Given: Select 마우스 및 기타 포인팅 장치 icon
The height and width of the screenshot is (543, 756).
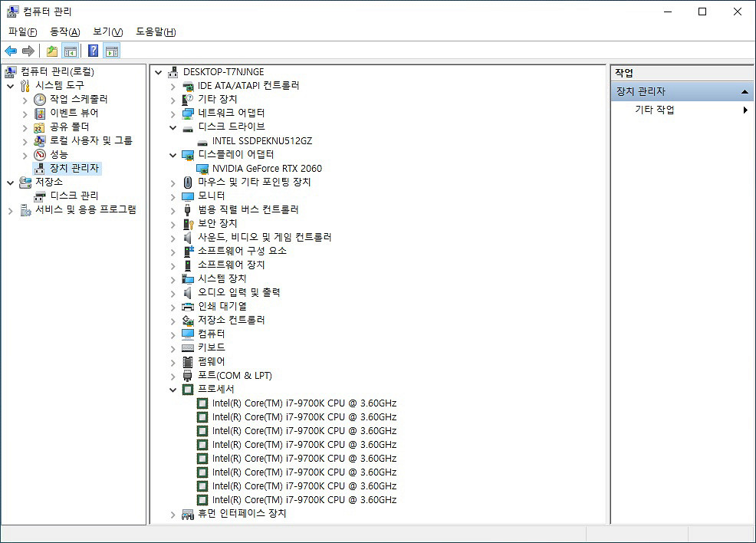Looking at the screenshot, I should click(188, 183).
